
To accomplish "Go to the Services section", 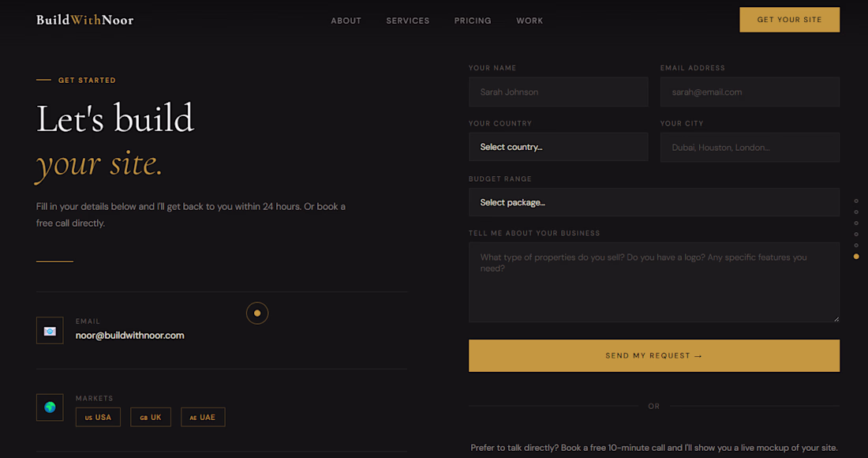I will point(408,21).
